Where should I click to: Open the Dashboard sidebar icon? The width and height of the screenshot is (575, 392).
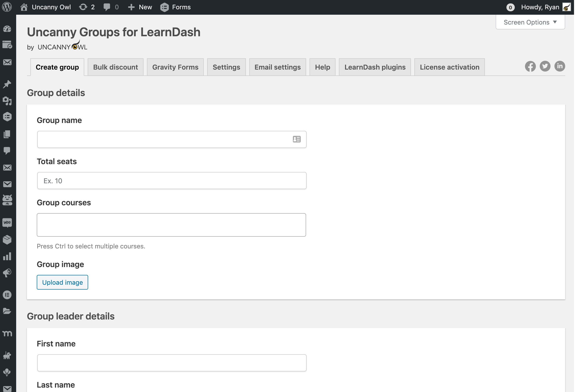pos(7,29)
